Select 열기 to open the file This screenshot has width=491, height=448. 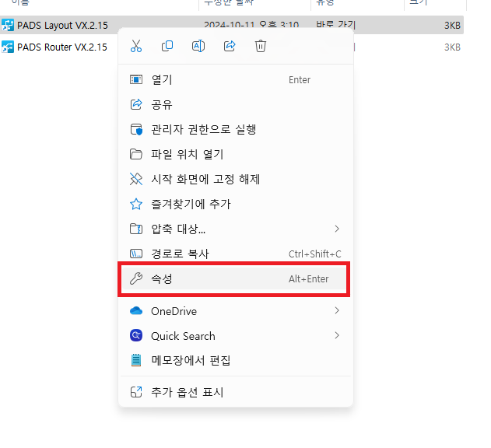[162, 79]
